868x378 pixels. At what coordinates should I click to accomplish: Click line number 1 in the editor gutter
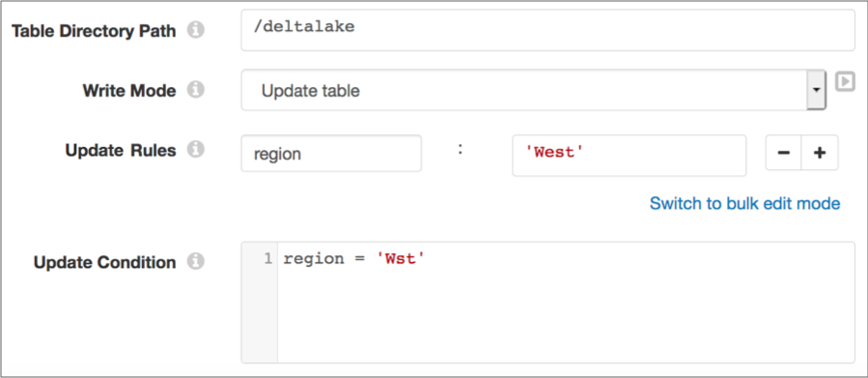[267, 259]
